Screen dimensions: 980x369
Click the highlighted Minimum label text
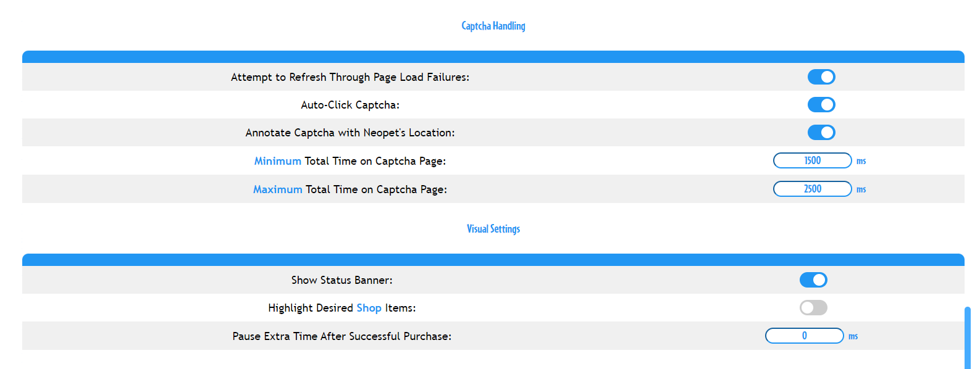277,160
